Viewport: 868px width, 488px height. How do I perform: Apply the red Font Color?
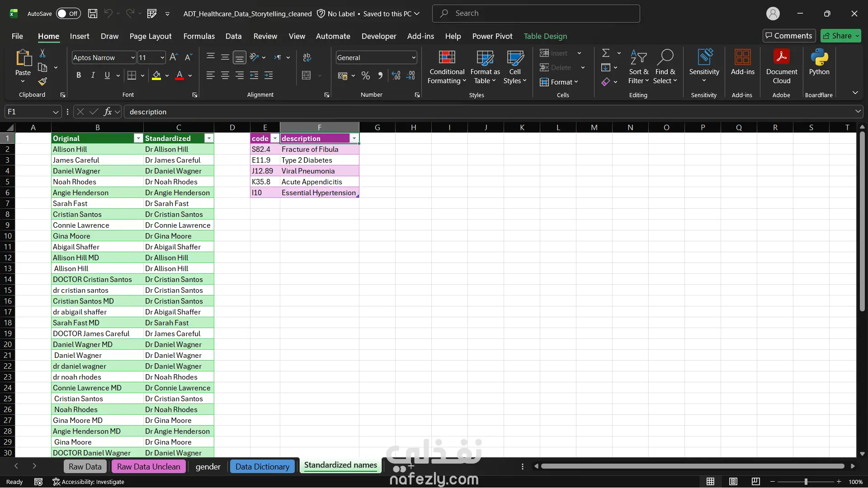click(x=179, y=75)
